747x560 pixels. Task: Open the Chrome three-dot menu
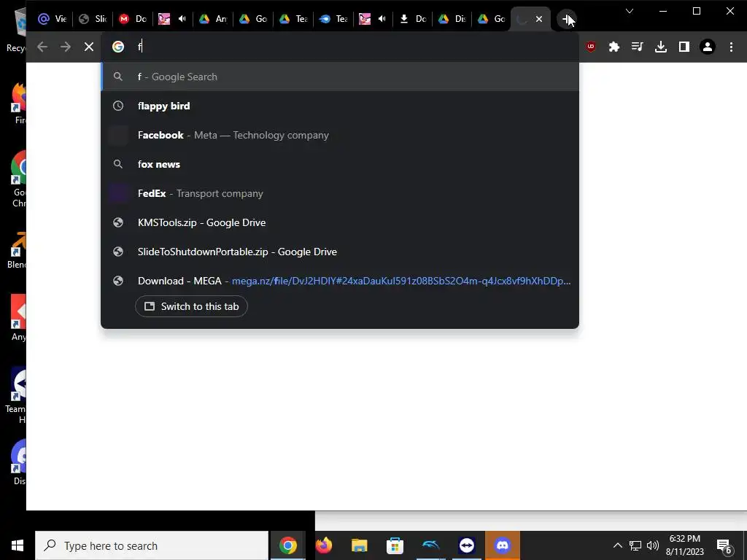point(731,47)
